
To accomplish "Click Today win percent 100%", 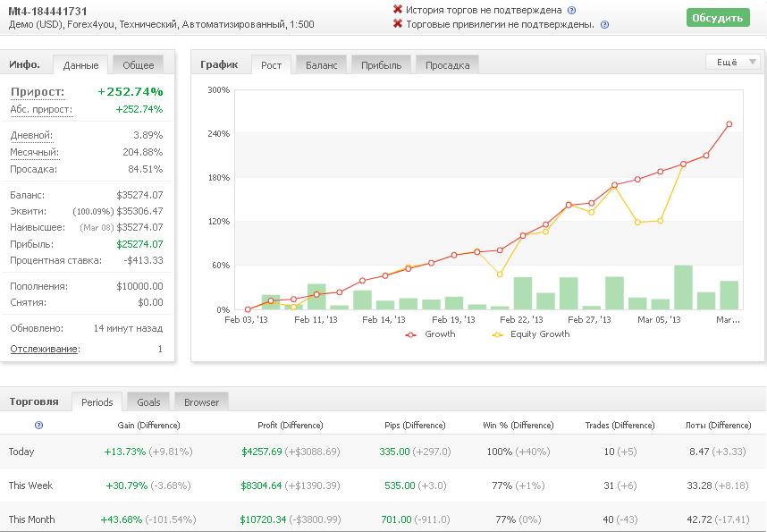I will click(x=500, y=452).
